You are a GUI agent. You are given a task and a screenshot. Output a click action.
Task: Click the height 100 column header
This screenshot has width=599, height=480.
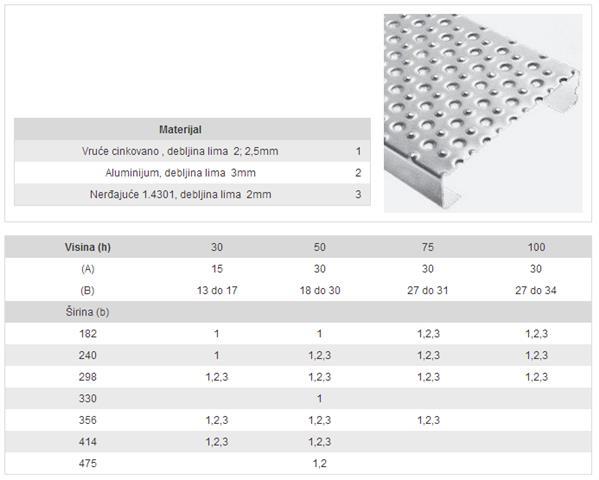tap(536, 247)
